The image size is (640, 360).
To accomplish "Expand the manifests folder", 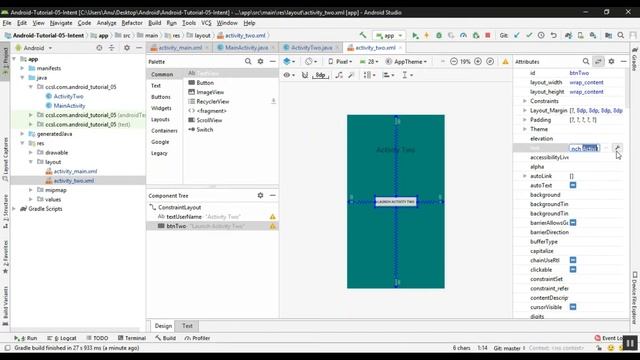I will click(x=22, y=68).
